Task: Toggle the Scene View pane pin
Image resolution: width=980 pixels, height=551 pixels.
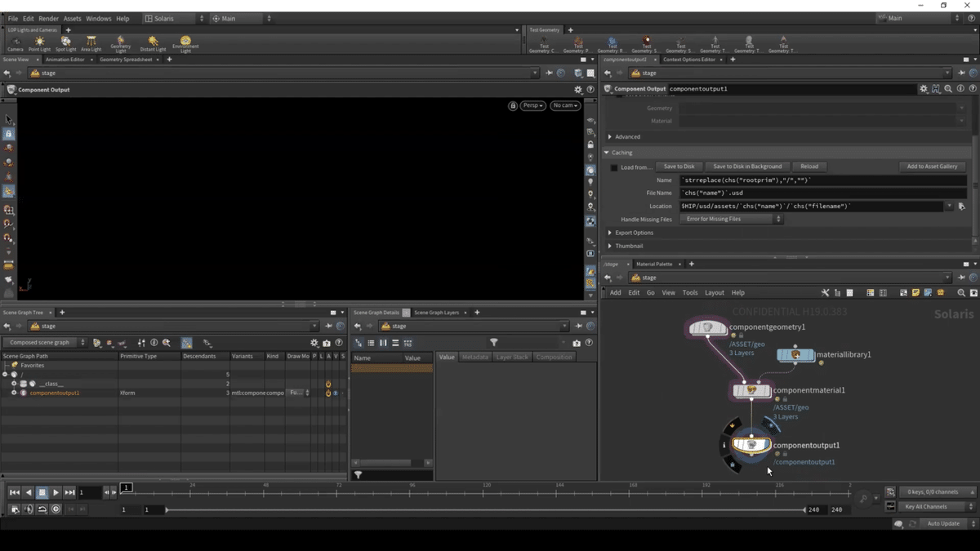Action: (549, 73)
